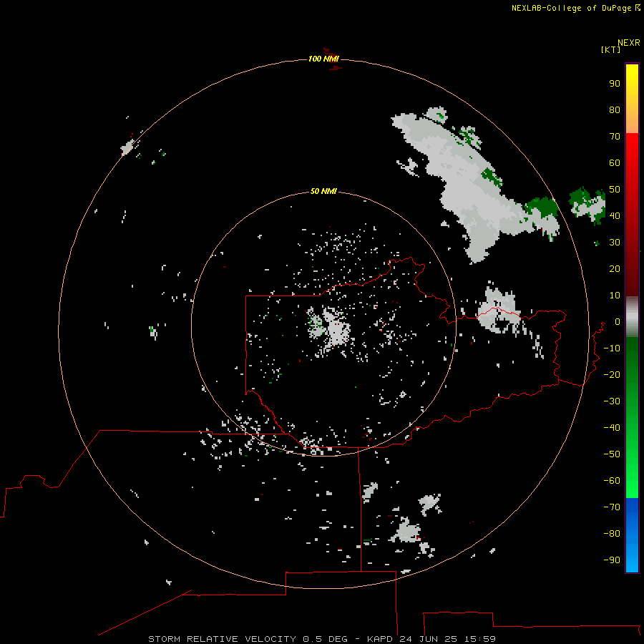Click the -80 value on velocity scale
Viewport: 644px width, 644px height.
(x=612, y=534)
